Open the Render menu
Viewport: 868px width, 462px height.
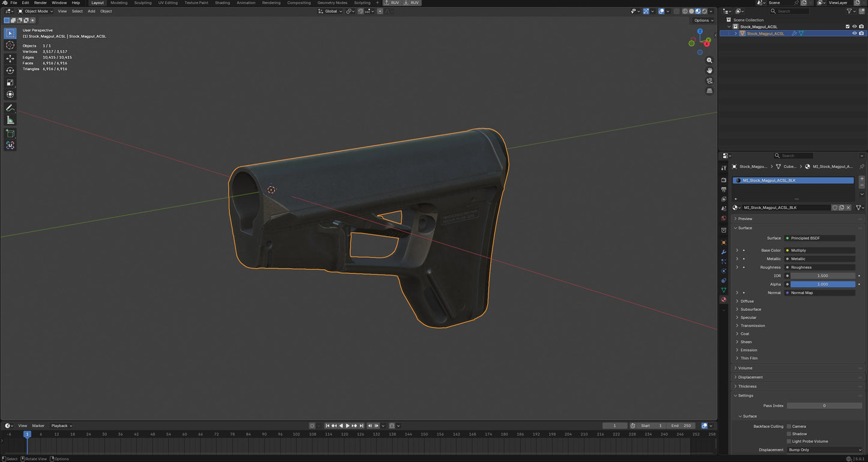[40, 3]
